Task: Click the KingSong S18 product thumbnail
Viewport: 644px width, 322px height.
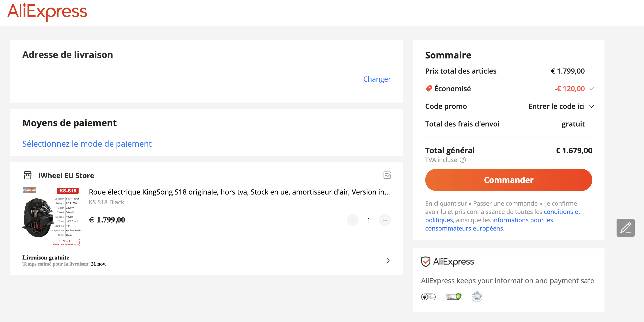Action: coord(52,216)
